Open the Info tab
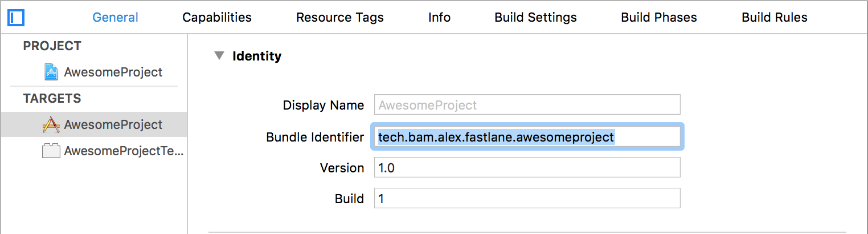Viewport: 868px width, 234px height. pyautogui.click(x=439, y=18)
